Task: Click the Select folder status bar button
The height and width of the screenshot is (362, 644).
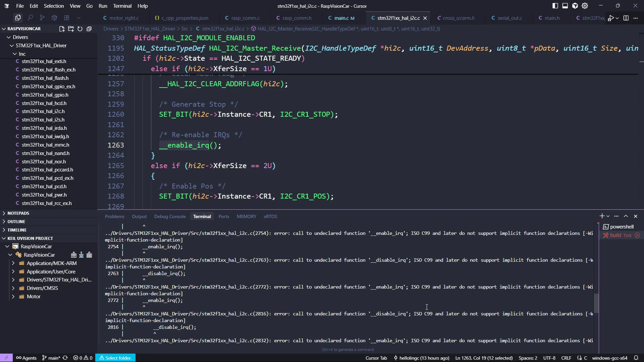Action: 115,358
